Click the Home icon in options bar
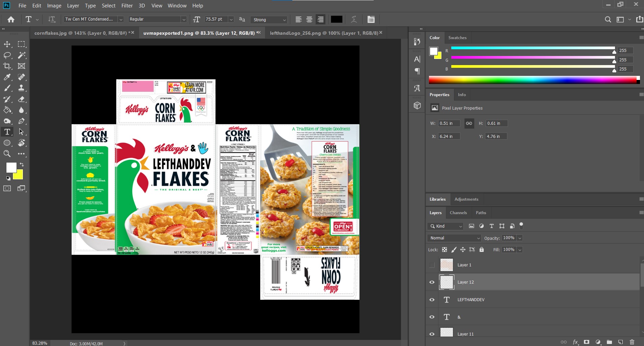 [x=11, y=20]
